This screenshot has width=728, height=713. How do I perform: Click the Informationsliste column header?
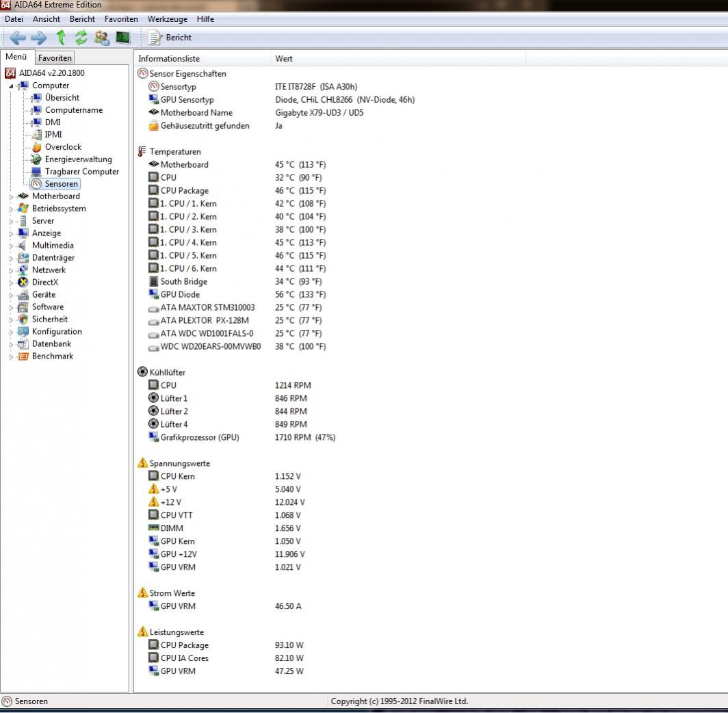tap(203, 58)
